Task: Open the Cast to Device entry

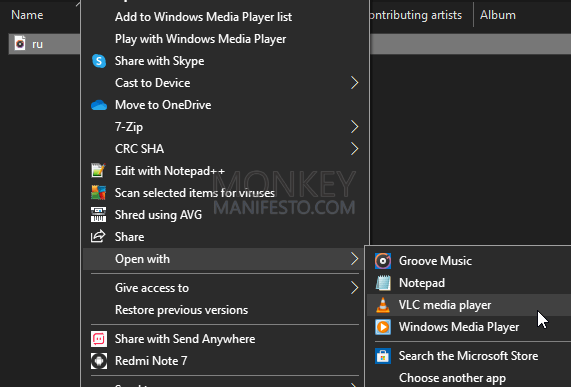Action: pyautogui.click(x=153, y=83)
